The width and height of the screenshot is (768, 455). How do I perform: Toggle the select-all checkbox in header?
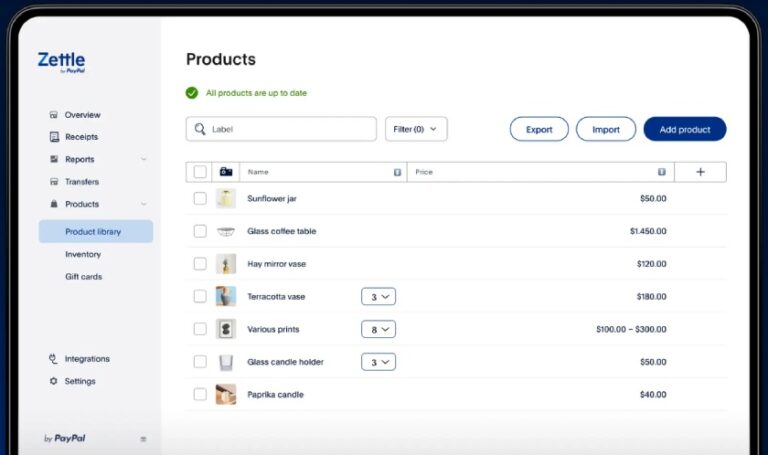pyautogui.click(x=200, y=172)
